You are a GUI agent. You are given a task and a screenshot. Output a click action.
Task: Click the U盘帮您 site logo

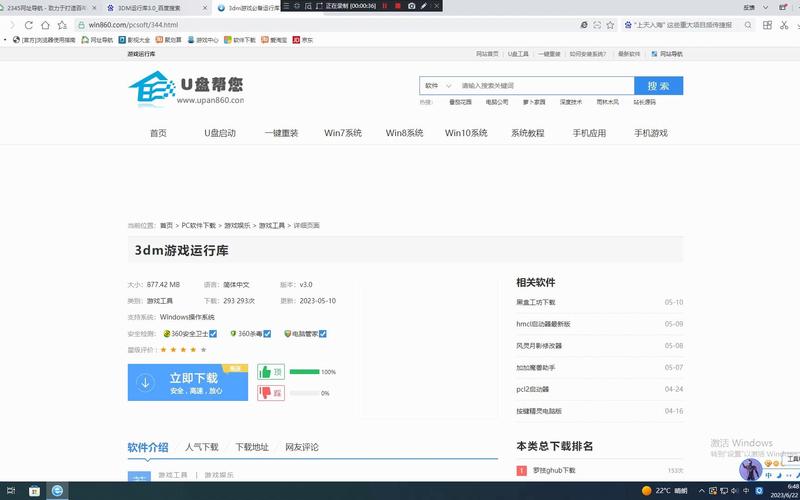pyautogui.click(x=186, y=89)
